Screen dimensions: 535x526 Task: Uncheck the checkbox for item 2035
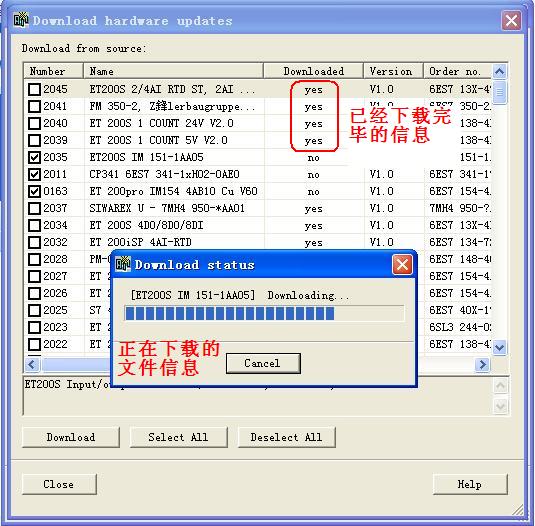34,157
